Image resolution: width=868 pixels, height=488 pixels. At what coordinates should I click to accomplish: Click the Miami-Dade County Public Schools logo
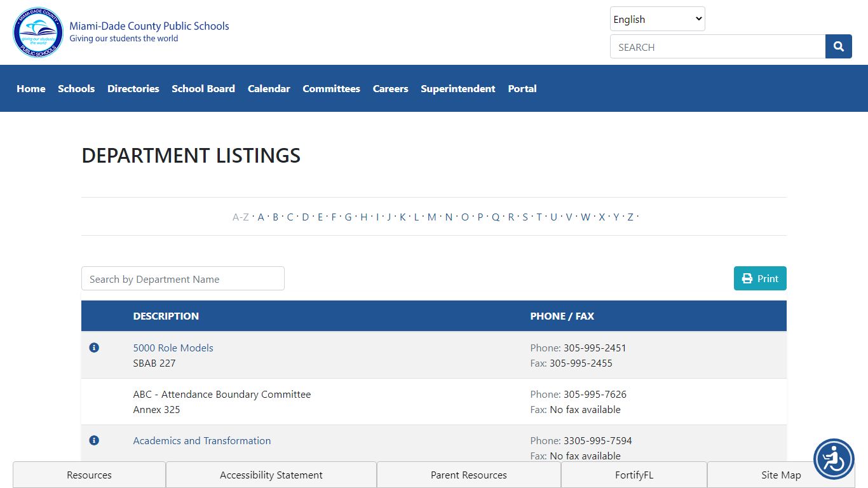[x=38, y=32]
